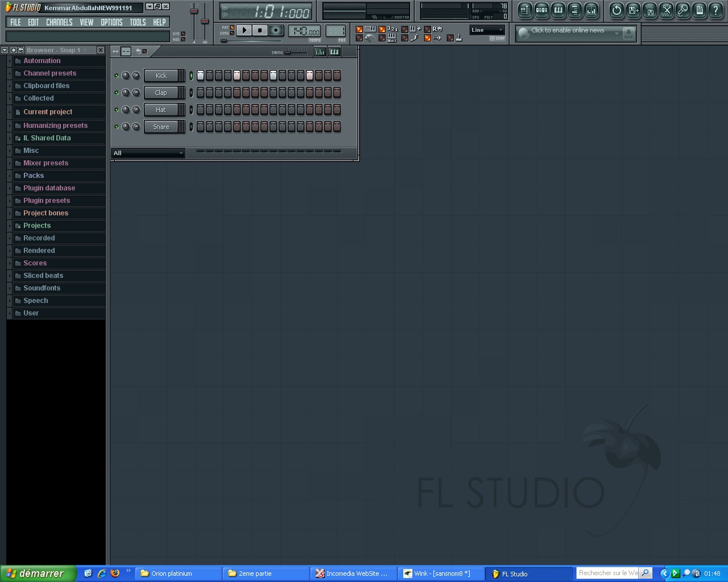Image resolution: width=728 pixels, height=582 pixels.
Task: Open the Piano Roll window icon
Action: 558,10
